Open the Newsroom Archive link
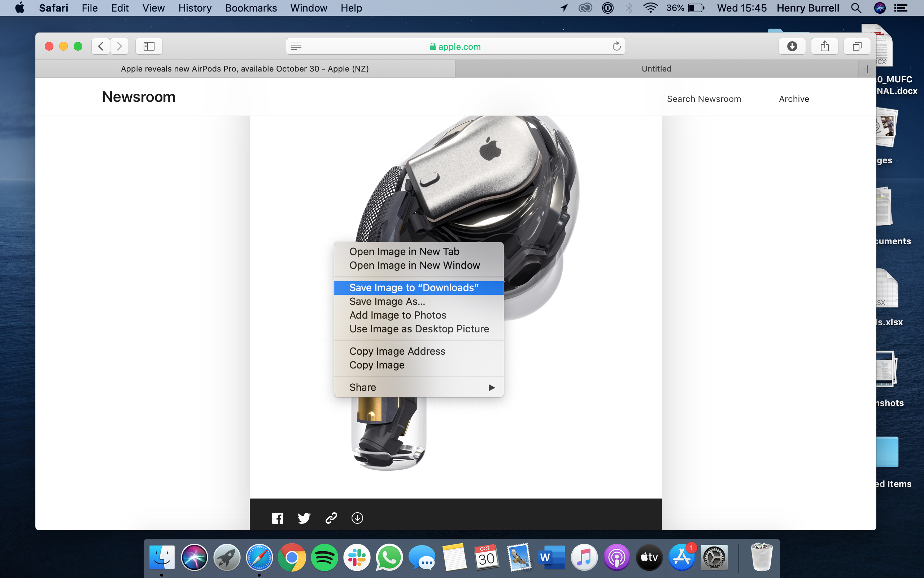Screen dimensions: 924x578 coord(794,99)
